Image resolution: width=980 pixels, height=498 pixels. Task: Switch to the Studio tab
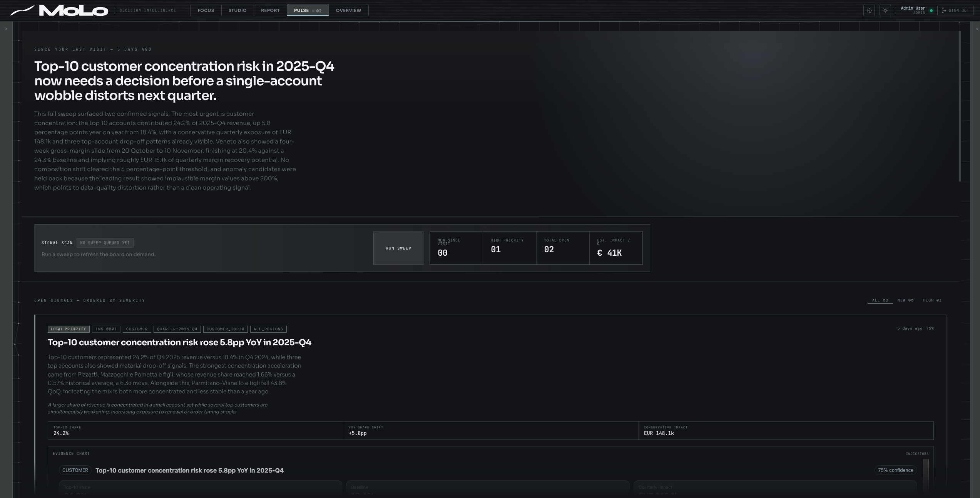click(237, 10)
